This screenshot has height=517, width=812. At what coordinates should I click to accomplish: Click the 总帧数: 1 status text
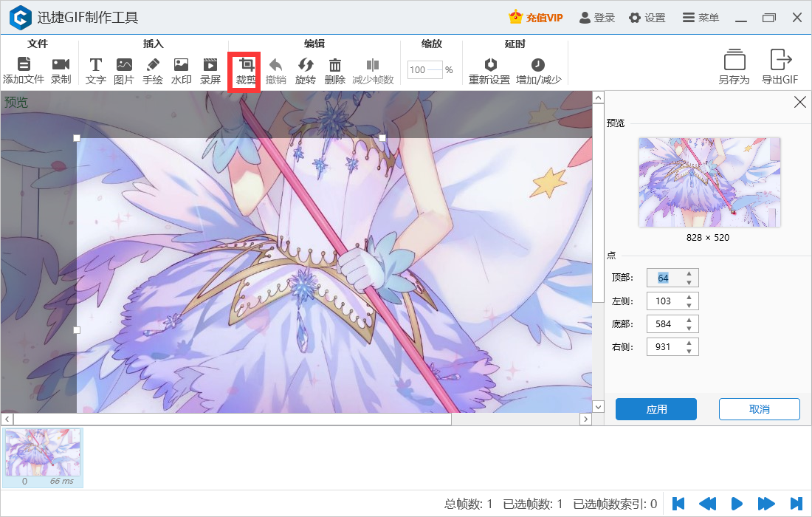point(468,504)
